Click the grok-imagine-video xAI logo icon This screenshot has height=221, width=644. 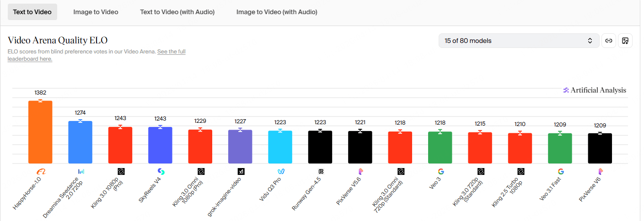pyautogui.click(x=241, y=172)
